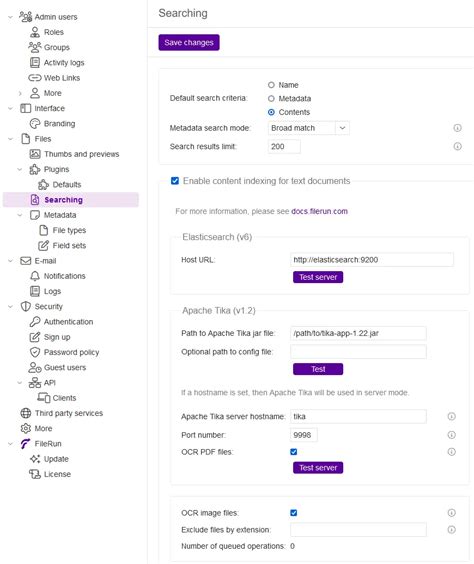Click the Interface layout icon
Screen dimensions: 474x564
click(26, 108)
